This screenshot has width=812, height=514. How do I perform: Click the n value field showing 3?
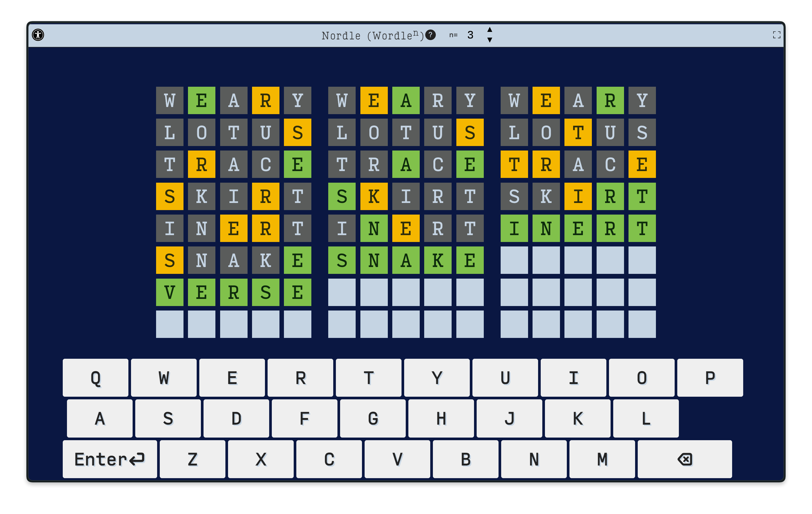point(471,35)
